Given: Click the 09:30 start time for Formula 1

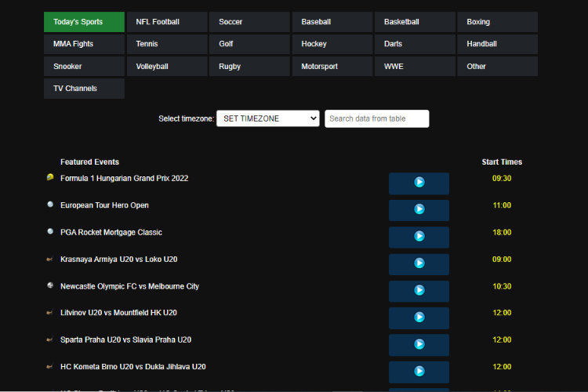Looking at the screenshot, I should 502,178.
